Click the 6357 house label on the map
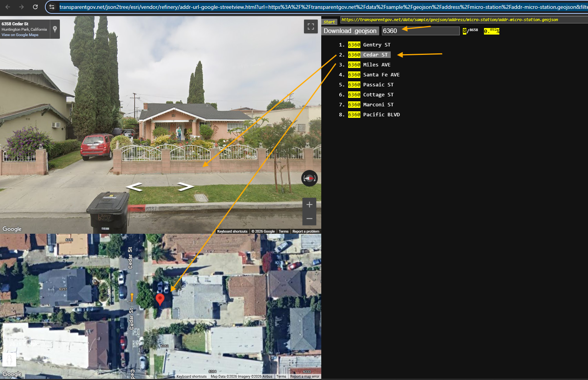The image size is (588, 380). [x=63, y=289]
